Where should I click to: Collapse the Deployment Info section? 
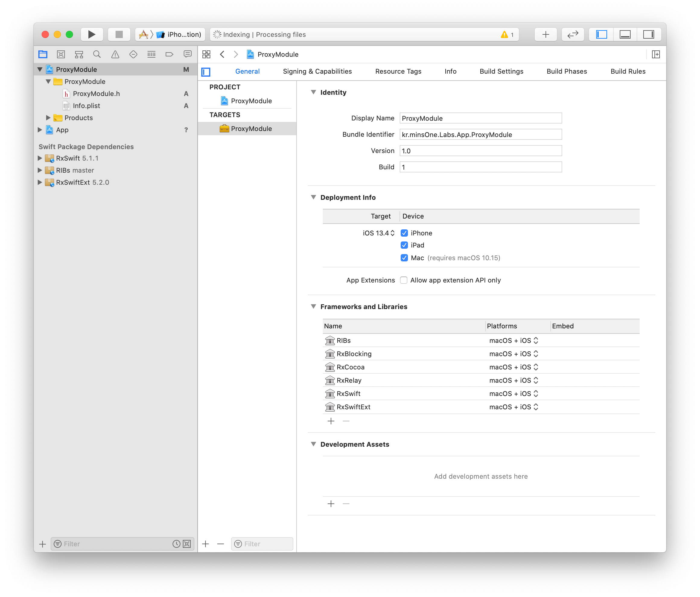click(313, 197)
